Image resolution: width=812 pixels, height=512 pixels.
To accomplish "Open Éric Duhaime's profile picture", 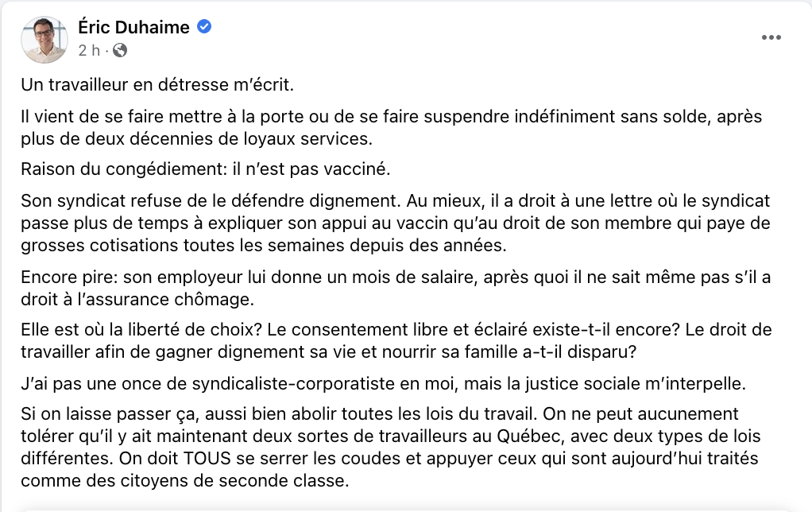I will 44,40.
